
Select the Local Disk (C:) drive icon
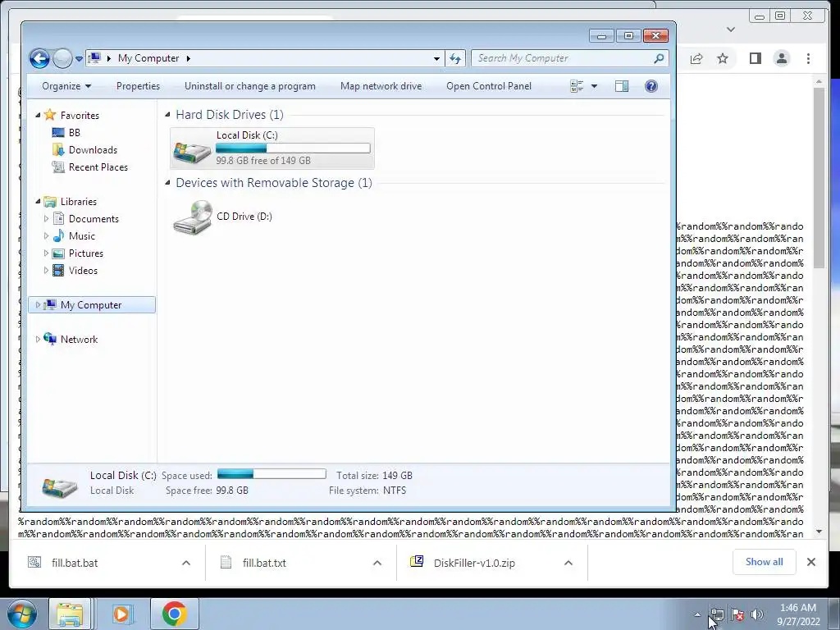pos(192,152)
